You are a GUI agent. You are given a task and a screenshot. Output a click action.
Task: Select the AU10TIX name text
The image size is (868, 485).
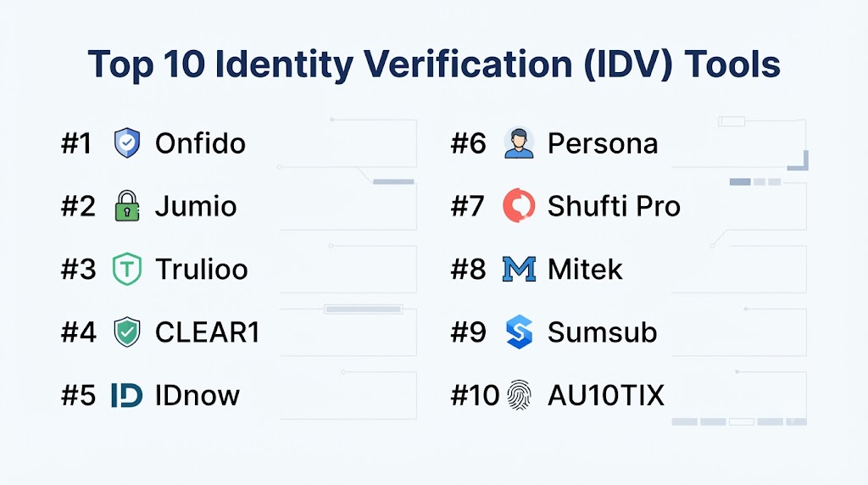(x=605, y=395)
